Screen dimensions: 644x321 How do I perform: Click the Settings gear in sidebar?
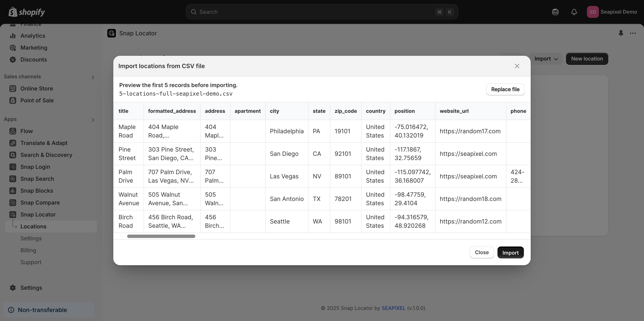pyautogui.click(x=13, y=288)
